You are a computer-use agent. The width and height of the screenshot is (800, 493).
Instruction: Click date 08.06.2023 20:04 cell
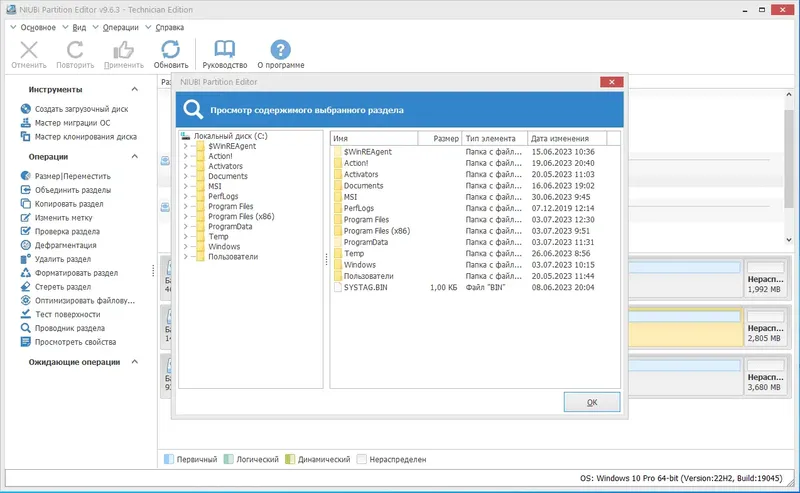coord(563,287)
